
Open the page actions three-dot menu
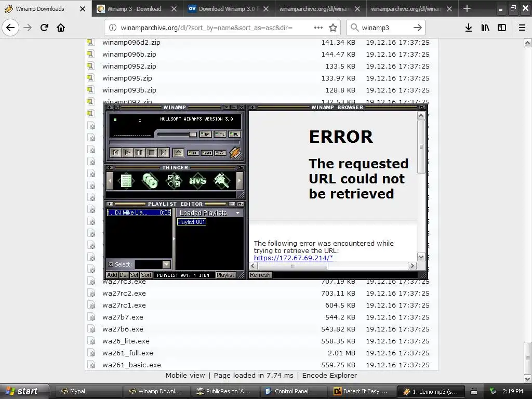318,28
